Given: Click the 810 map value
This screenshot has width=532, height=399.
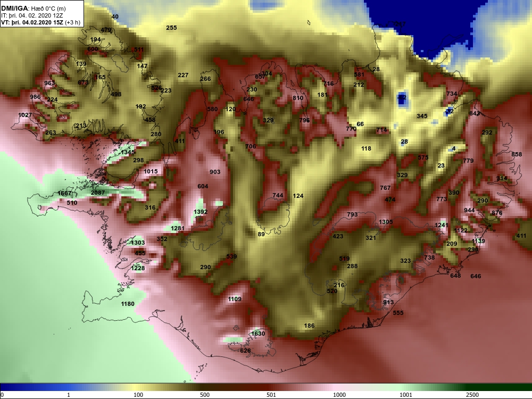Looking at the screenshot, I should [x=298, y=98].
